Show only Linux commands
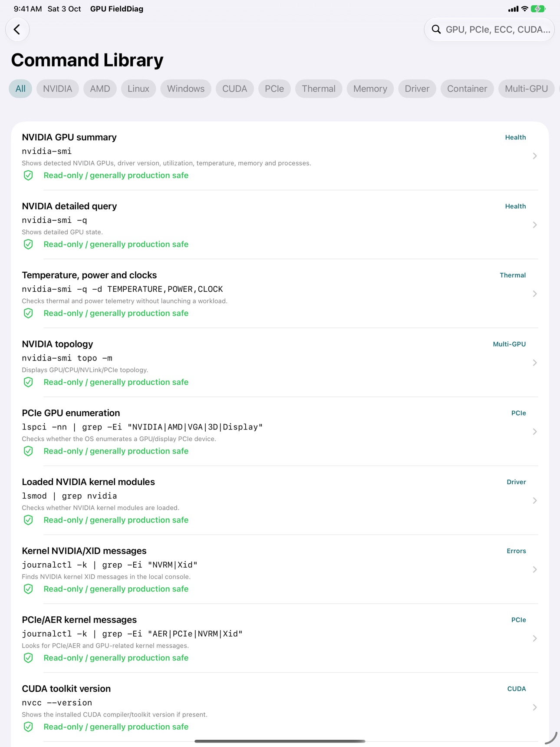This screenshot has width=560, height=747. 138,89
